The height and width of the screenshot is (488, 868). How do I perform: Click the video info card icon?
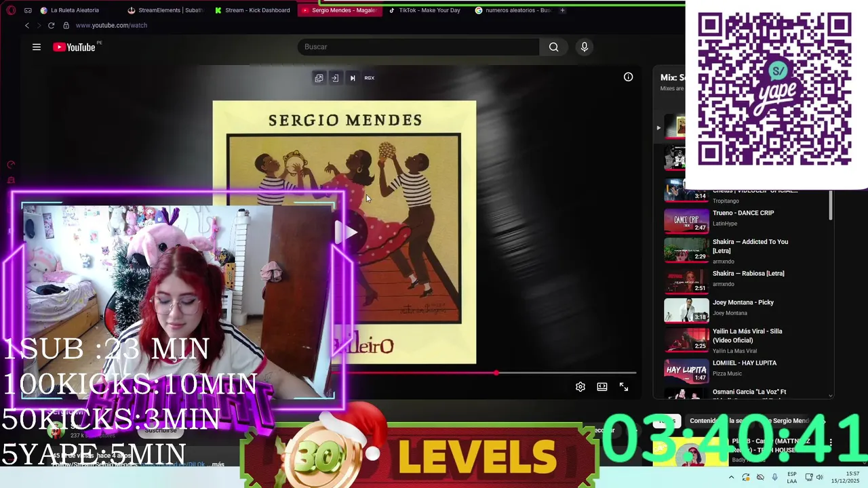coord(628,77)
